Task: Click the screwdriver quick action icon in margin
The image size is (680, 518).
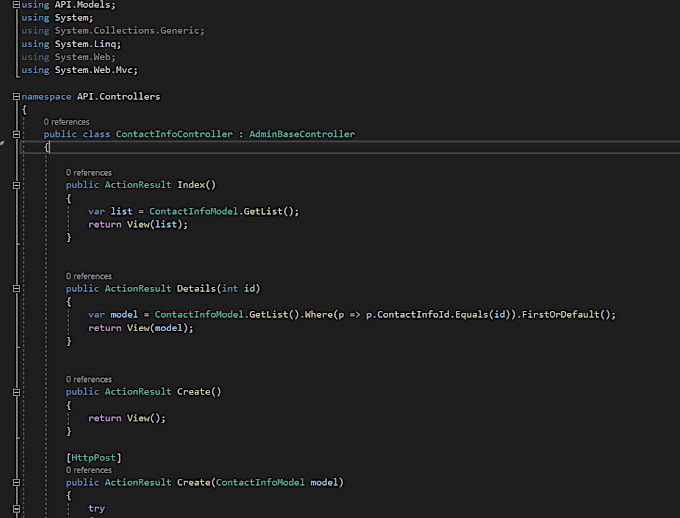Action: coord(2,143)
